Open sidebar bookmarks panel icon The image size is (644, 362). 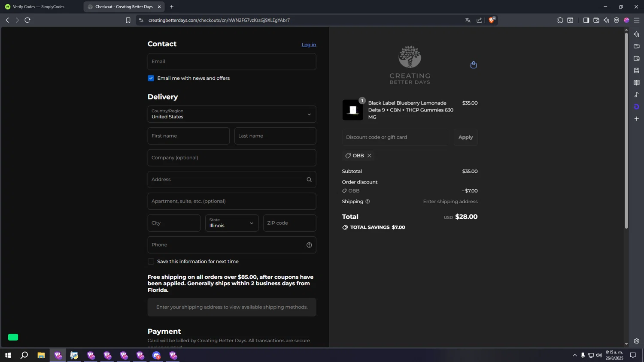[x=637, y=70]
